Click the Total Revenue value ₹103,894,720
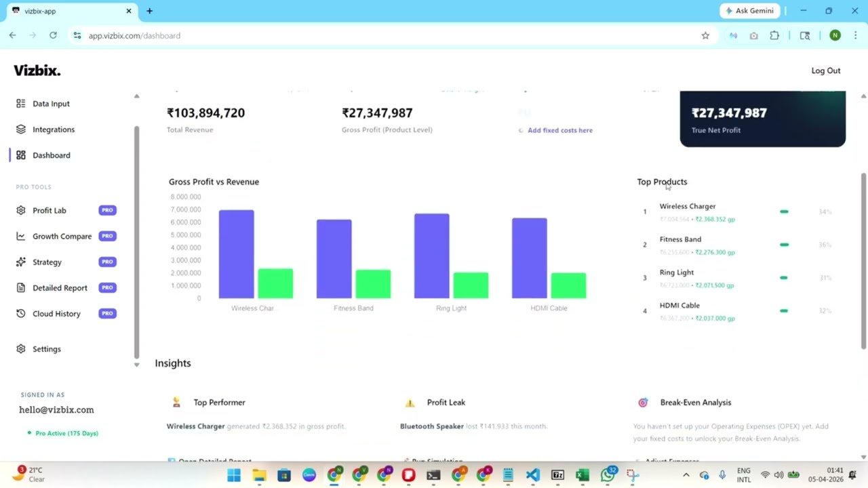 tap(205, 113)
